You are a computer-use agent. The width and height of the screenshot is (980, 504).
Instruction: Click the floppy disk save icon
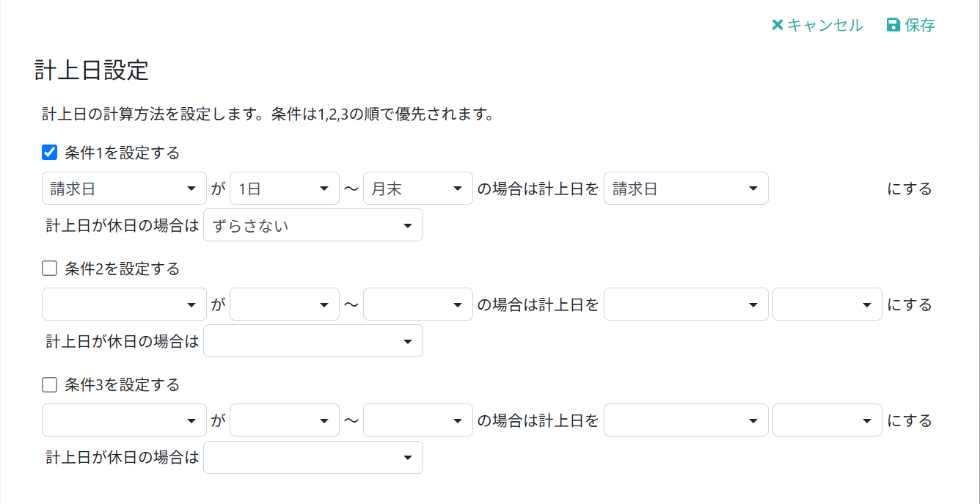(893, 25)
